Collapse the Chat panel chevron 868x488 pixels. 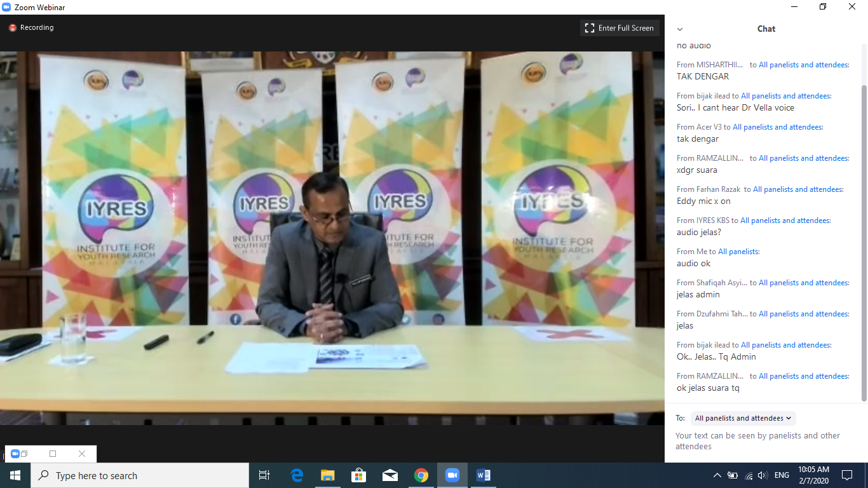coord(680,29)
